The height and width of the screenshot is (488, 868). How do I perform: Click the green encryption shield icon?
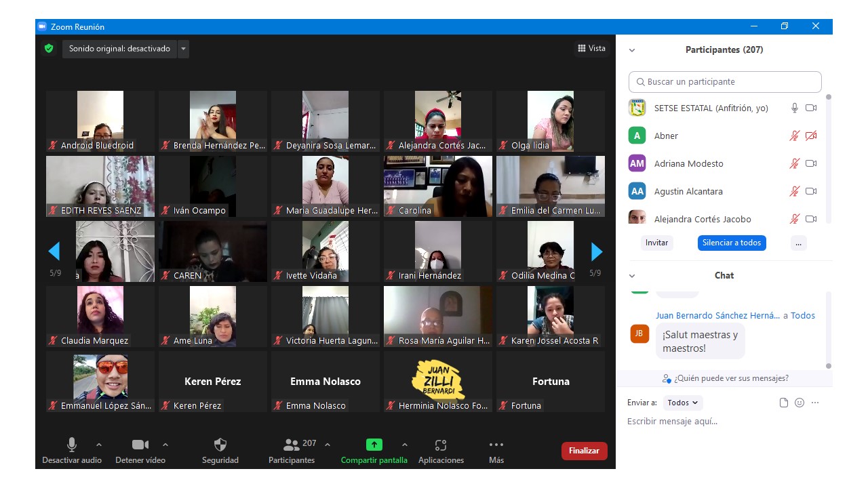48,48
